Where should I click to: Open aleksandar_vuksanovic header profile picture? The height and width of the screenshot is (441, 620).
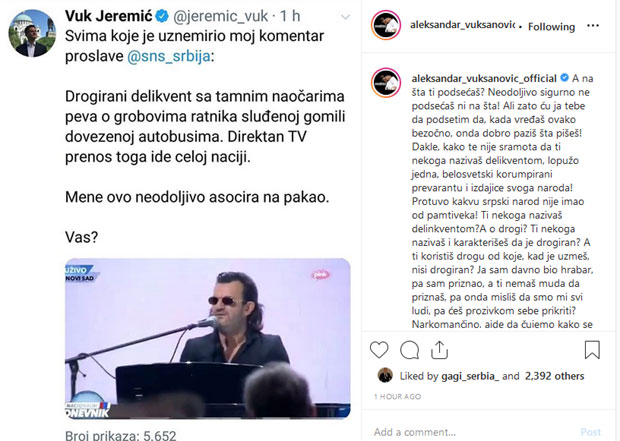click(386, 26)
